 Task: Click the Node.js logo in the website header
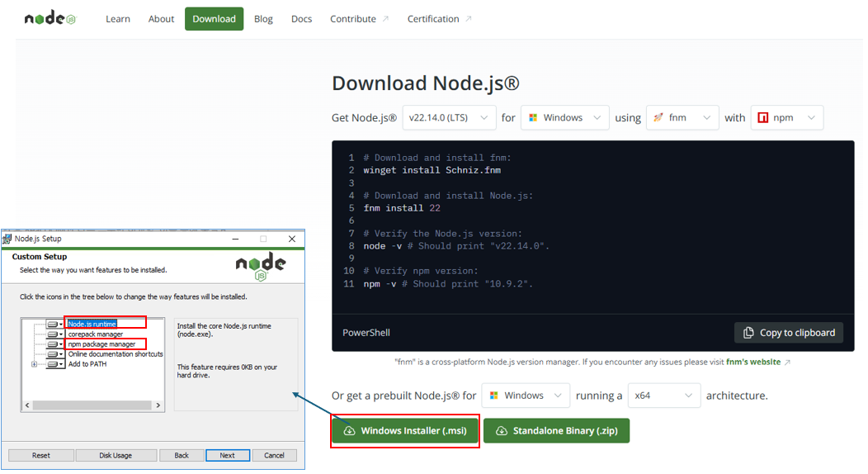tap(50, 18)
